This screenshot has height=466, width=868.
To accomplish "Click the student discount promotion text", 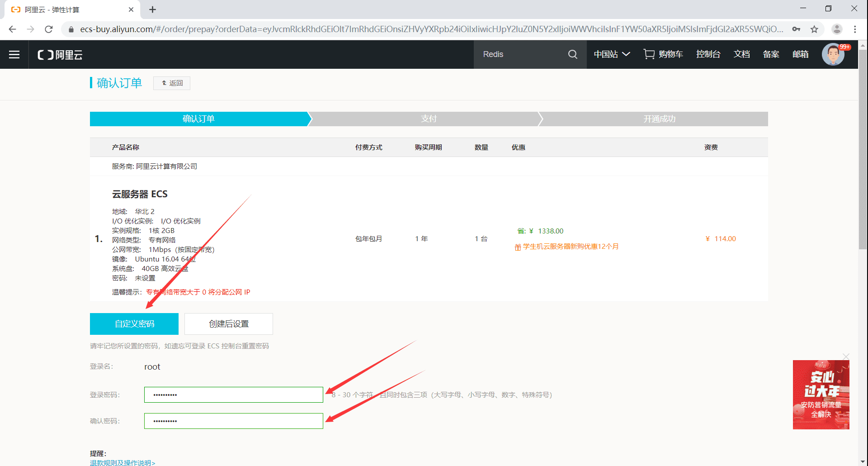I will click(x=571, y=247).
